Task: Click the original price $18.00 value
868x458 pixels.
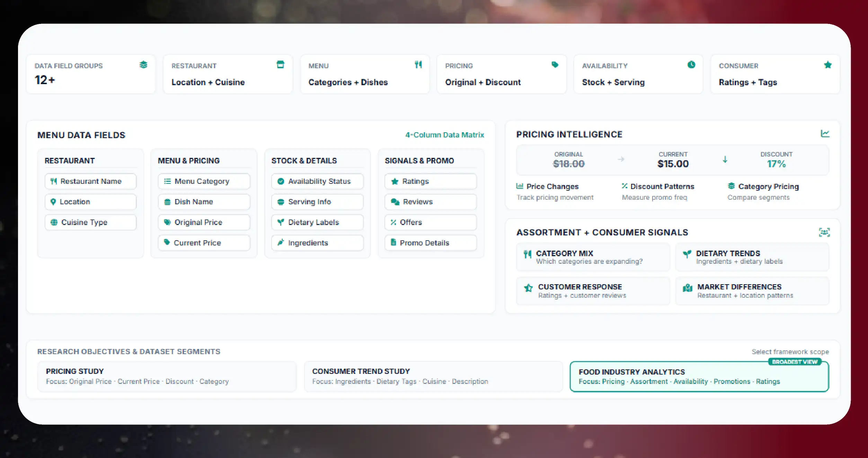Action: [x=568, y=164]
